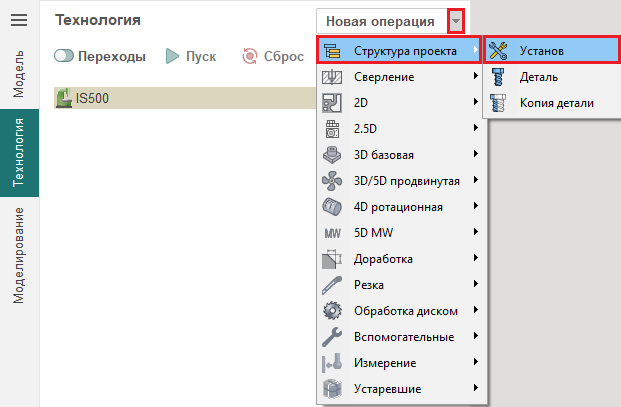Click the Копия детали icon
This screenshot has height=407, width=621.
[x=498, y=102]
